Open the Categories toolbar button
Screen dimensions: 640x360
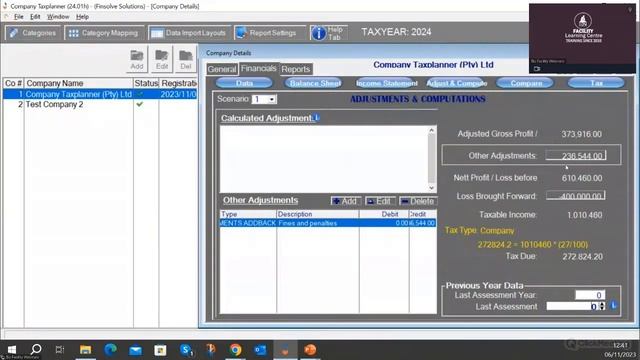[33, 33]
